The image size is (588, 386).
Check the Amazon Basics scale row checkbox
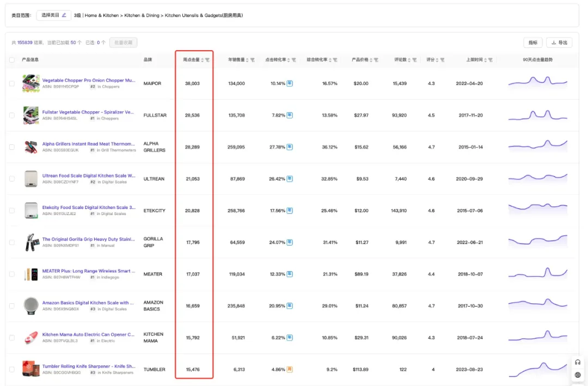point(12,306)
